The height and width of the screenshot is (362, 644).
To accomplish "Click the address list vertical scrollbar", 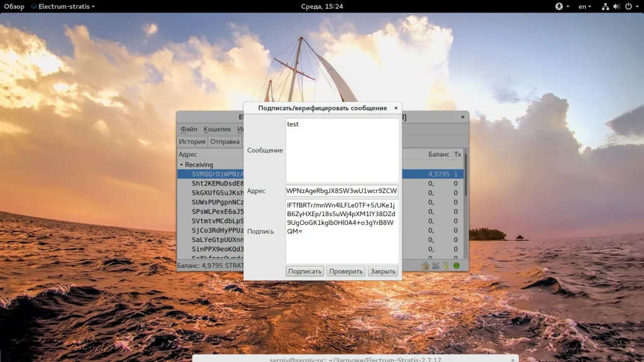I will click(465, 176).
